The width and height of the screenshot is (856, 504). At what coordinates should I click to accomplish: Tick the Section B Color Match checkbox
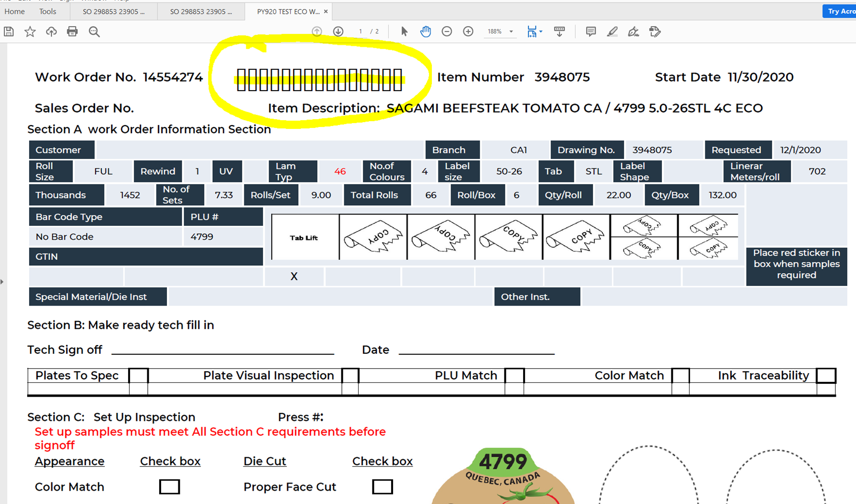(681, 376)
